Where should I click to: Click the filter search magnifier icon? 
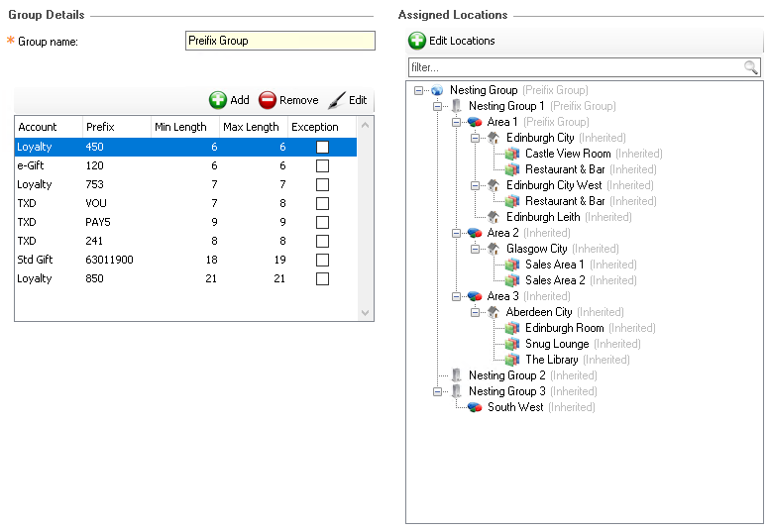(751, 67)
